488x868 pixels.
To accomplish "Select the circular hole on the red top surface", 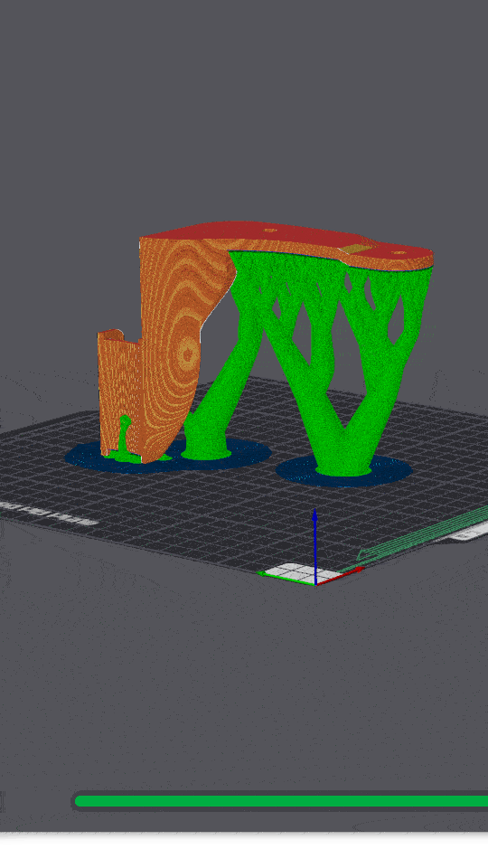I will [269, 230].
